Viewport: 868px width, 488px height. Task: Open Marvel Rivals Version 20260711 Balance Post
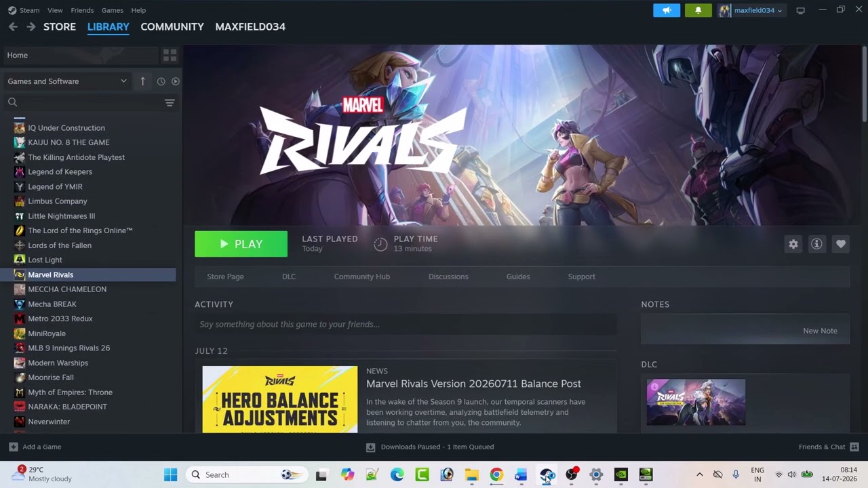[473, 384]
